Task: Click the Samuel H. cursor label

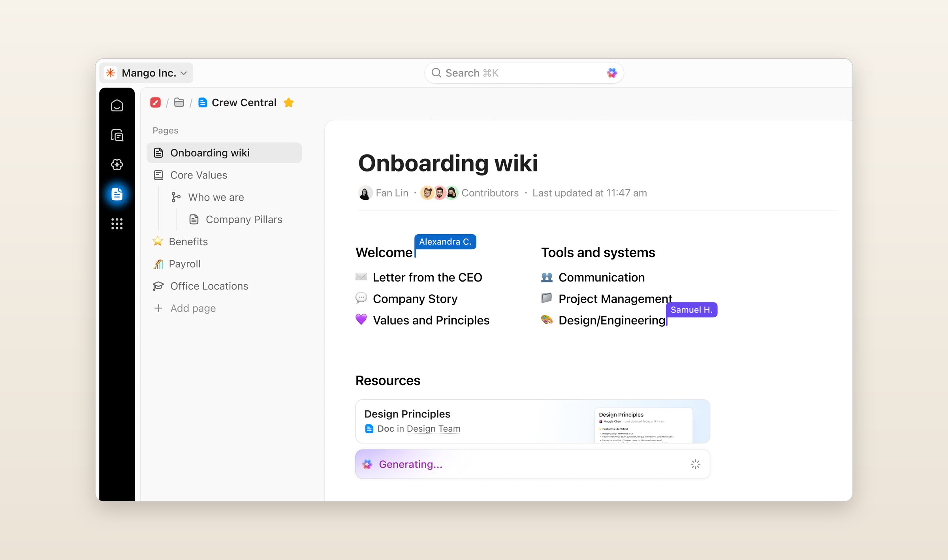Action: (692, 310)
